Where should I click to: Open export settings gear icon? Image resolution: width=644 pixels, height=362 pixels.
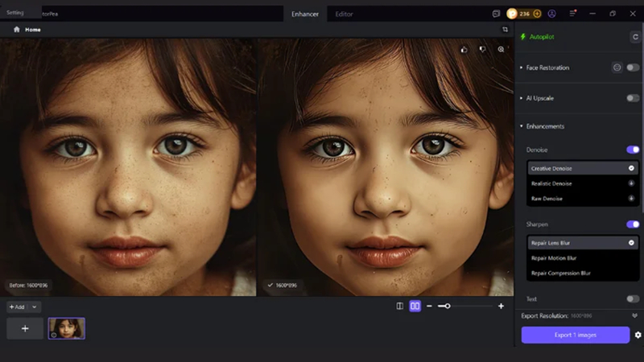click(638, 335)
